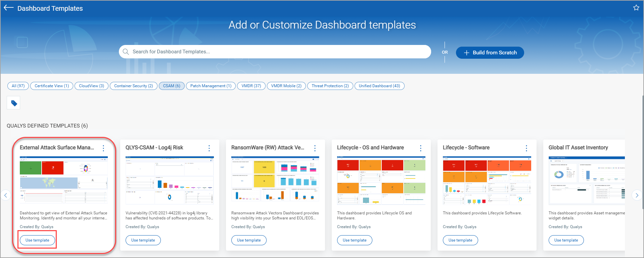The image size is (644, 258).
Task: Mark page as favorite with star icon
Action: click(x=636, y=7)
